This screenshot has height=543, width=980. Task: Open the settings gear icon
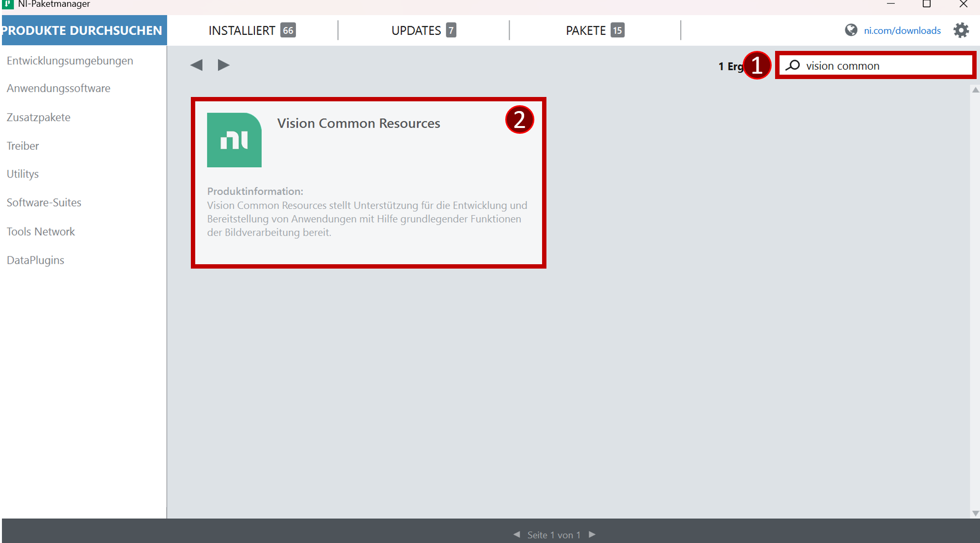[962, 30]
